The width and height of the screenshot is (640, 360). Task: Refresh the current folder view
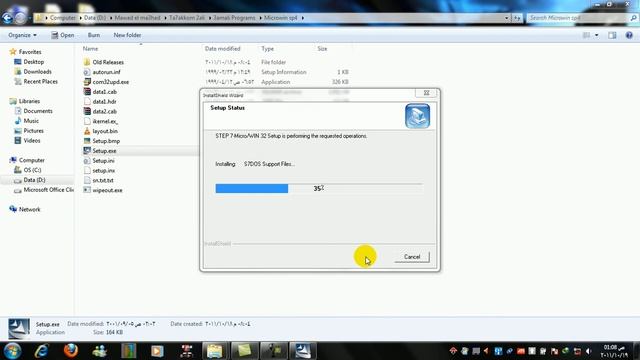517,18
